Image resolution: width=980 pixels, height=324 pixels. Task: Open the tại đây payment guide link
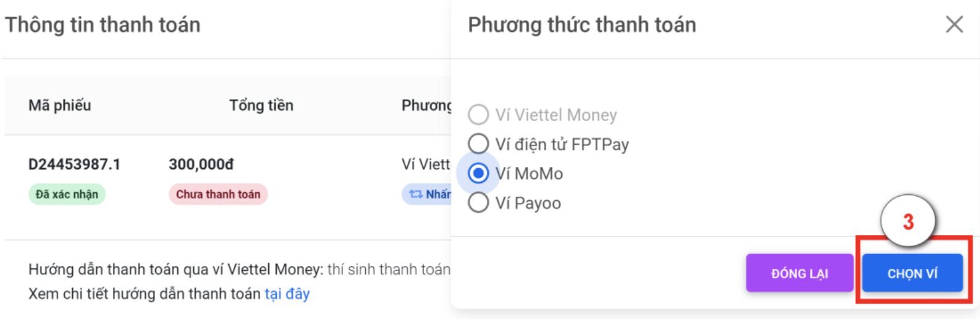(x=287, y=294)
